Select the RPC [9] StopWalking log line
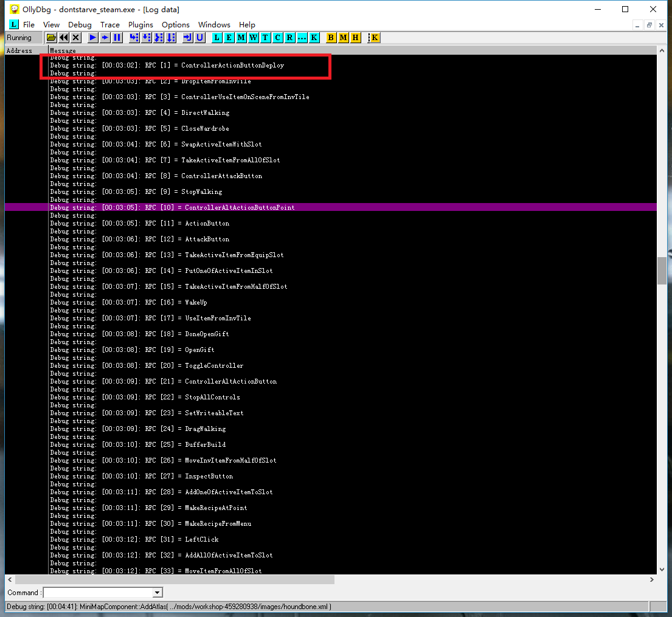The width and height of the screenshot is (672, 617). [330, 191]
